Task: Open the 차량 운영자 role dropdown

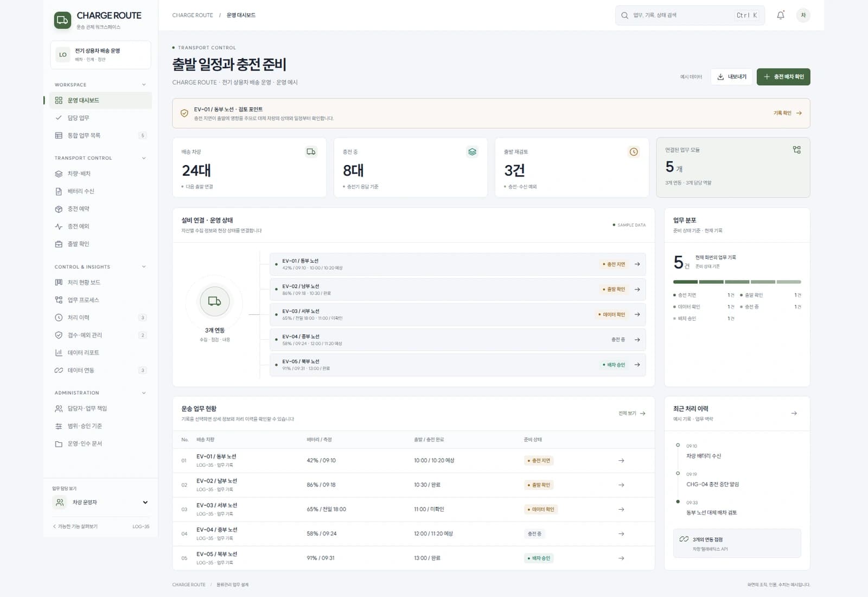Action: point(100,503)
